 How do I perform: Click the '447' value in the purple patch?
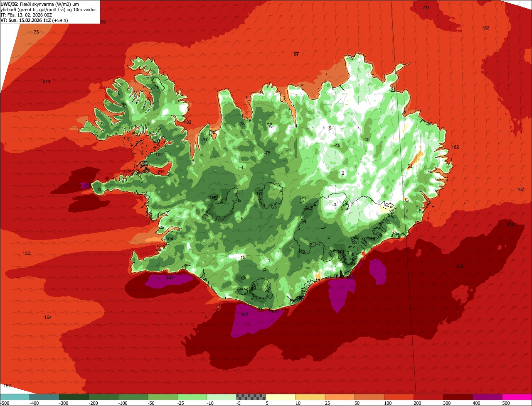point(170,278)
